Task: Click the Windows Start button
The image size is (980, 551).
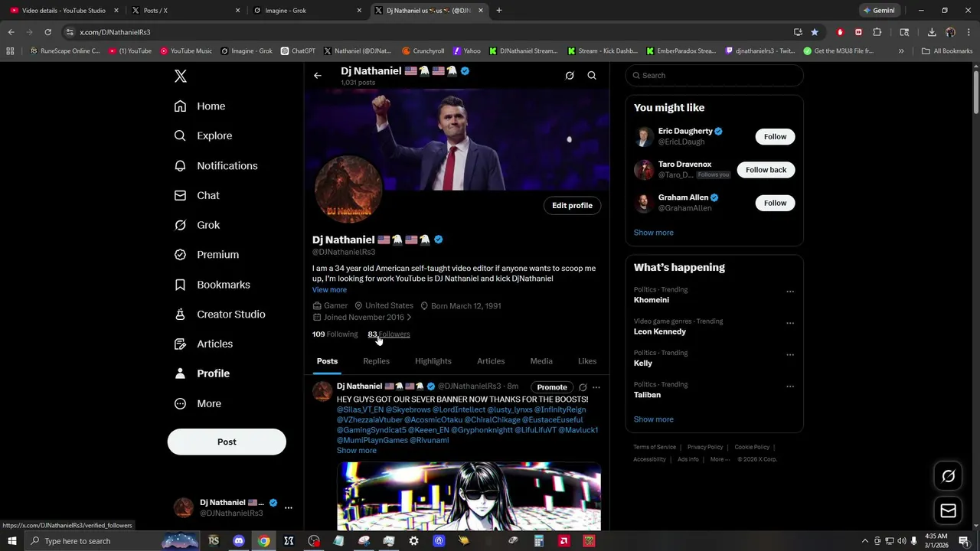Action: [11, 541]
